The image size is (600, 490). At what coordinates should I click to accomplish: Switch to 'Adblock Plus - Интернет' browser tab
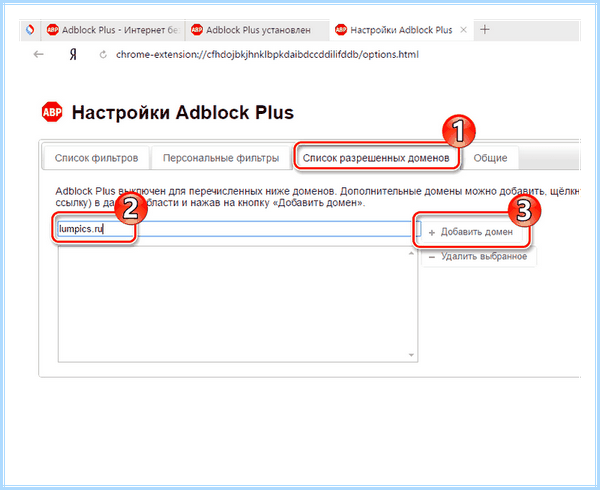(112, 30)
